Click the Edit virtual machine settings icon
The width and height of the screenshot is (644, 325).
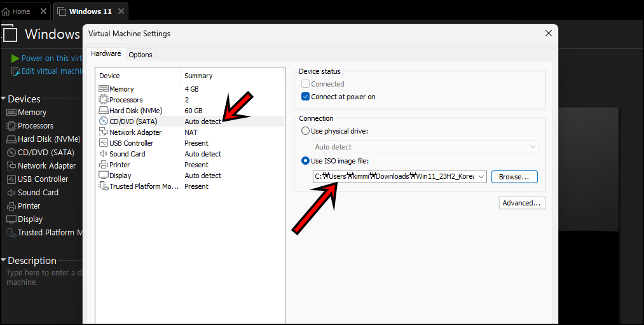pyautogui.click(x=15, y=71)
